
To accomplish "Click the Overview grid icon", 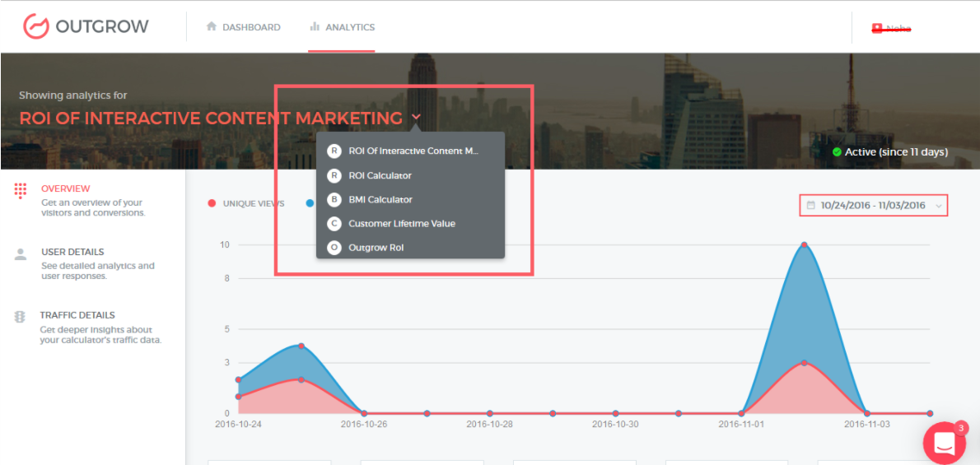I will [21, 191].
